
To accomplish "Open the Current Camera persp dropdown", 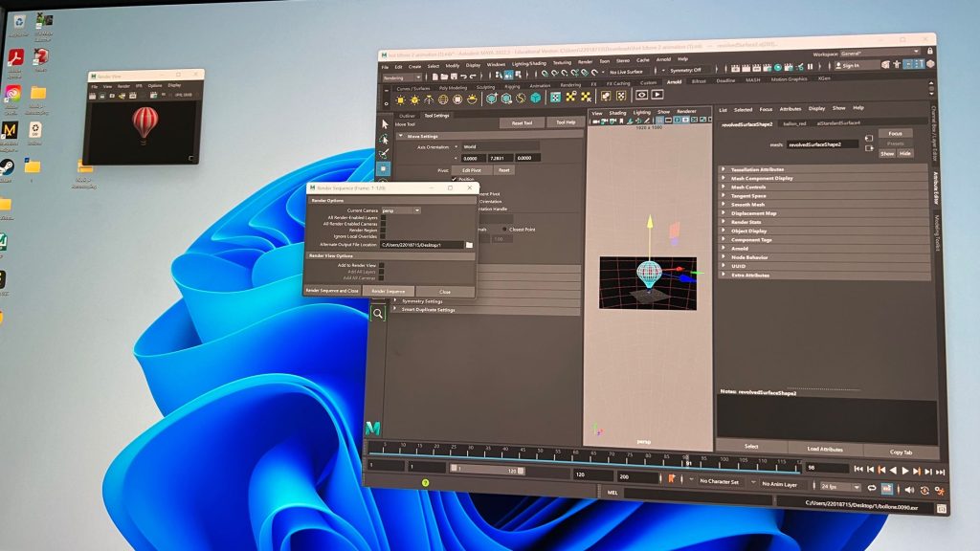I will coord(401,210).
